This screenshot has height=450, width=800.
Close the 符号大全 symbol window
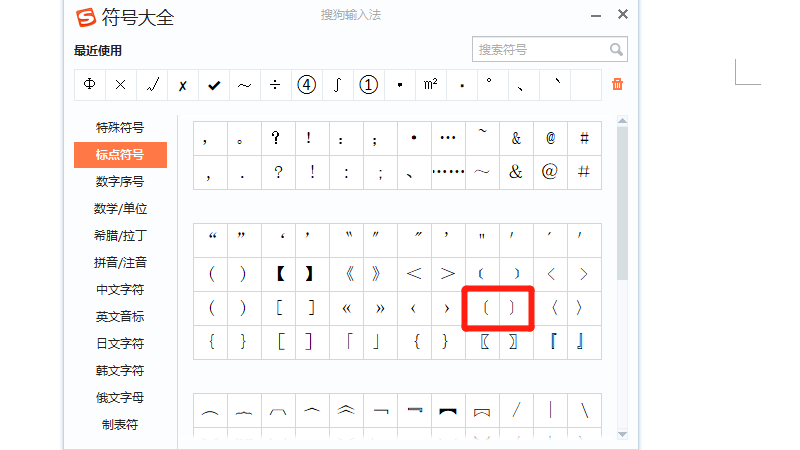tap(622, 15)
